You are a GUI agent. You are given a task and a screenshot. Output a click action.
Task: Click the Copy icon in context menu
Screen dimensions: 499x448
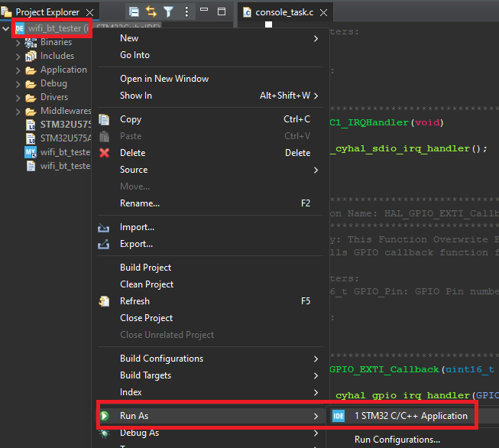tap(104, 119)
